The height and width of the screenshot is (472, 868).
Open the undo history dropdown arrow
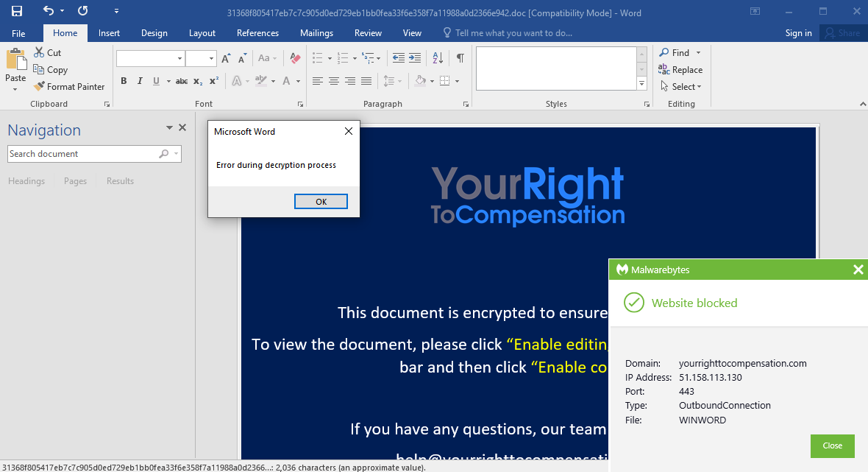[62, 11]
